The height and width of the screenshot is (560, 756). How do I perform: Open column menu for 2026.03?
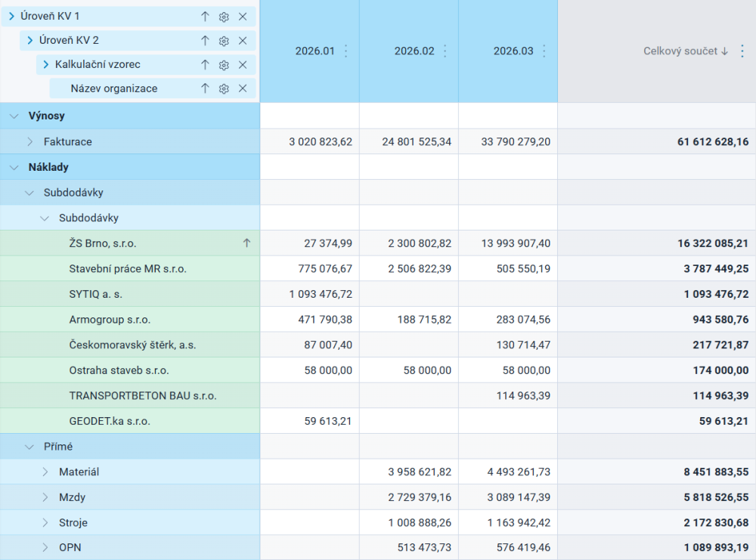(x=544, y=51)
